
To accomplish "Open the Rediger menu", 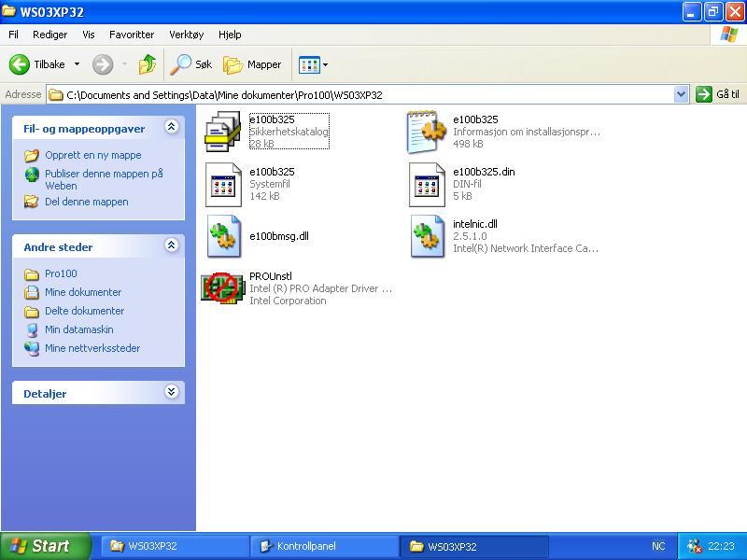I will click(x=50, y=35).
